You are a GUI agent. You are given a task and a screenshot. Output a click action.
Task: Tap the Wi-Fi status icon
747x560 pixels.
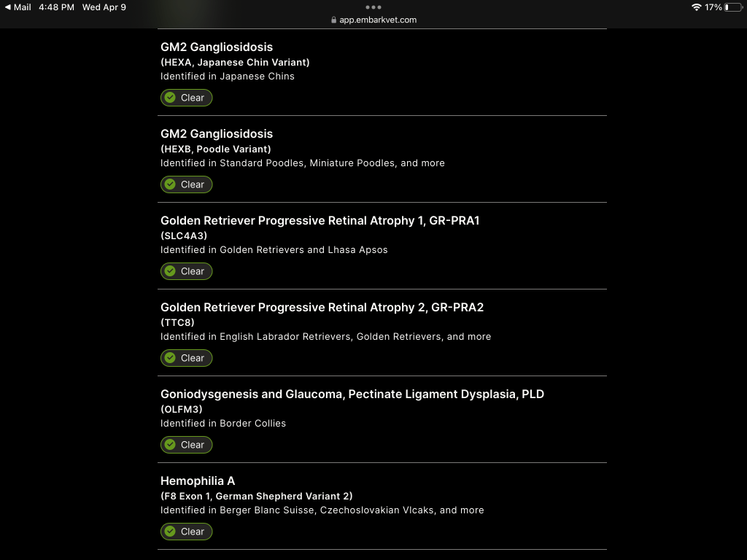coord(696,7)
